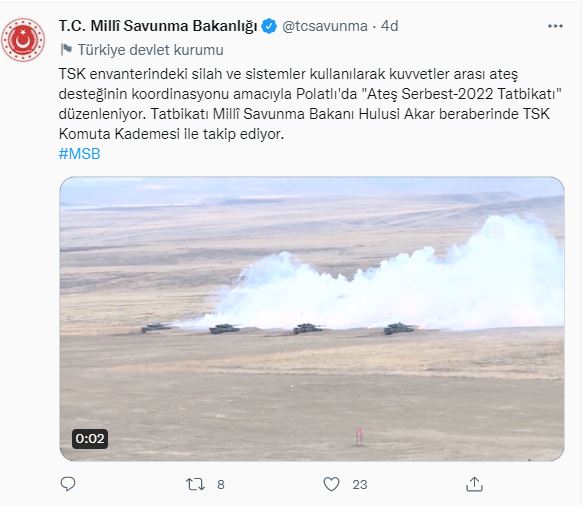Open T.C. Millî Savunma Bakanlığı profile name
The image size is (586, 505).
tap(158, 26)
